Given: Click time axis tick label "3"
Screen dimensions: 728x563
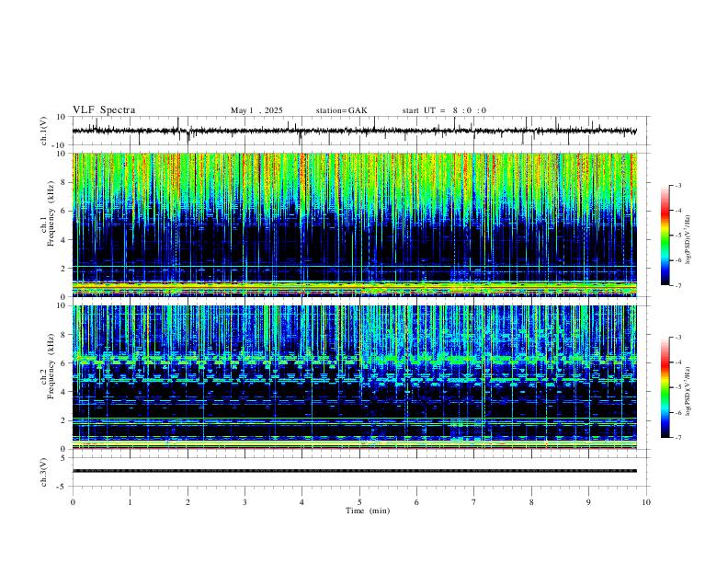Looking at the screenshot, I should point(245,502).
